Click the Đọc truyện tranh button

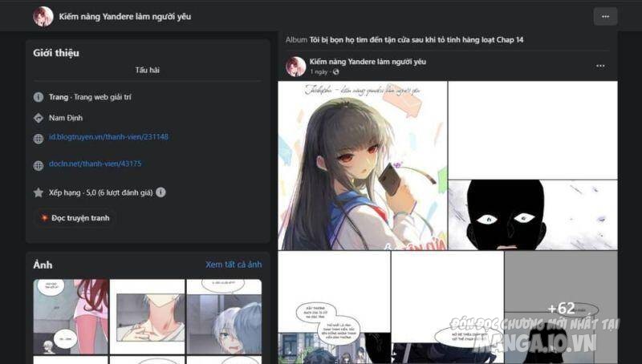pos(75,218)
